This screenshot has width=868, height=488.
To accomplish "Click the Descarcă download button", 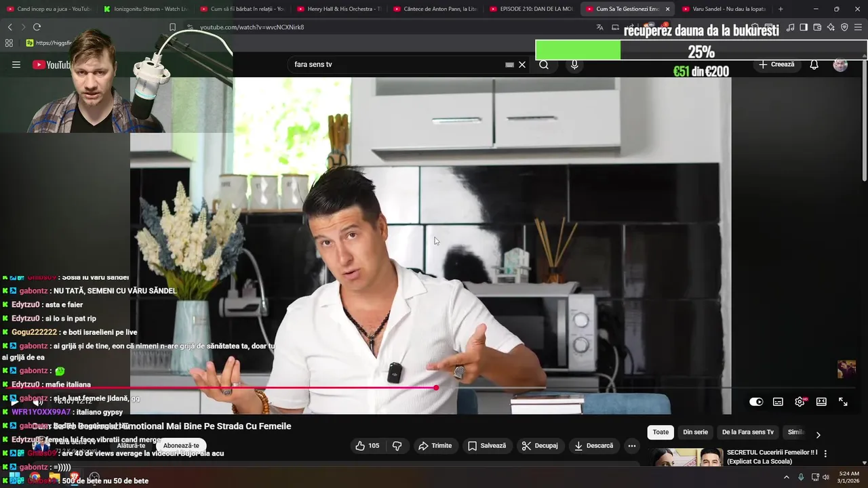I will pos(593,446).
